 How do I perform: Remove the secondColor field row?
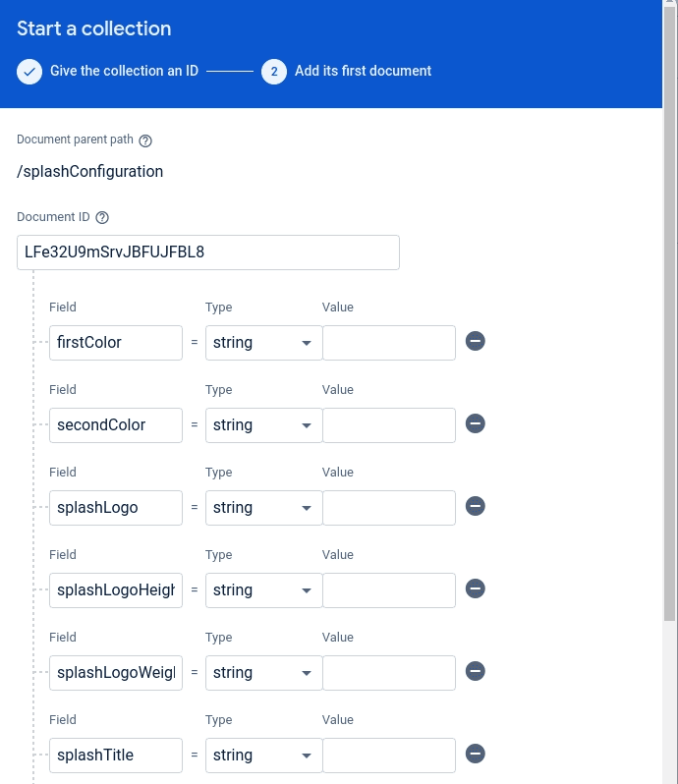(476, 424)
